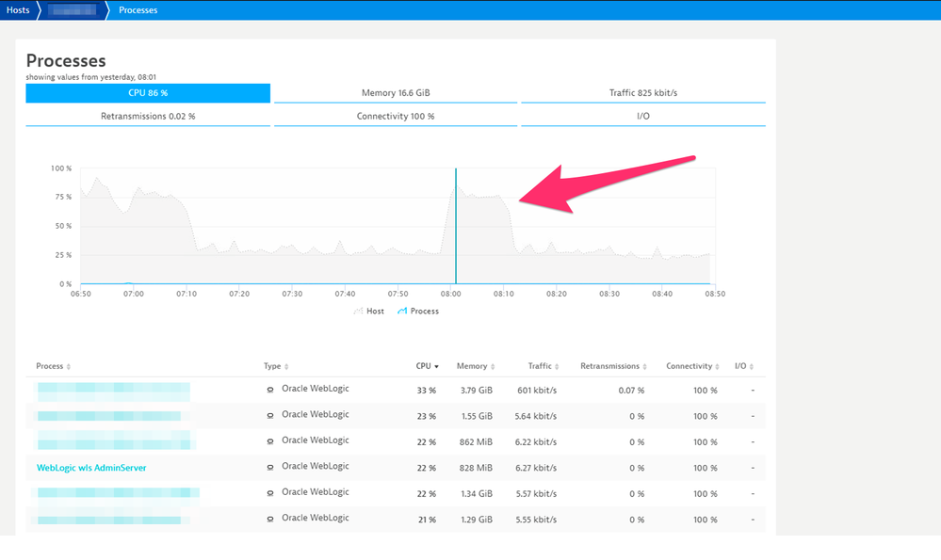Screen dimensions: 941x560
Task: Open the Processes breadcrumb item
Action: pos(138,10)
